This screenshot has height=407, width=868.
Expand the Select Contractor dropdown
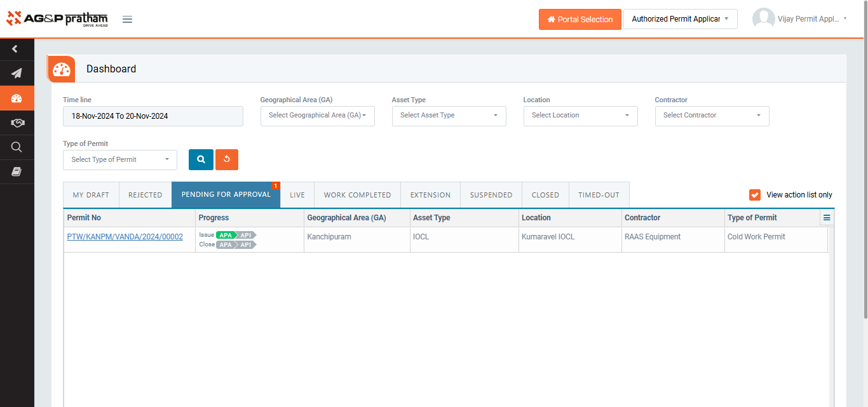pyautogui.click(x=712, y=116)
